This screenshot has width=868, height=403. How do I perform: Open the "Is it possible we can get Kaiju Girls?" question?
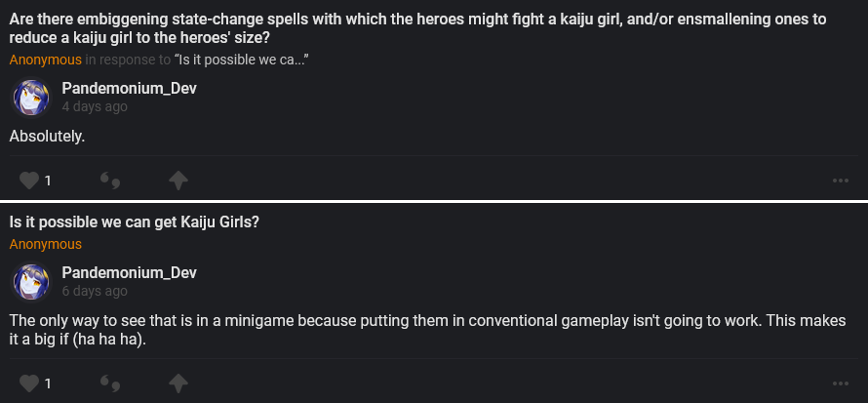point(134,222)
